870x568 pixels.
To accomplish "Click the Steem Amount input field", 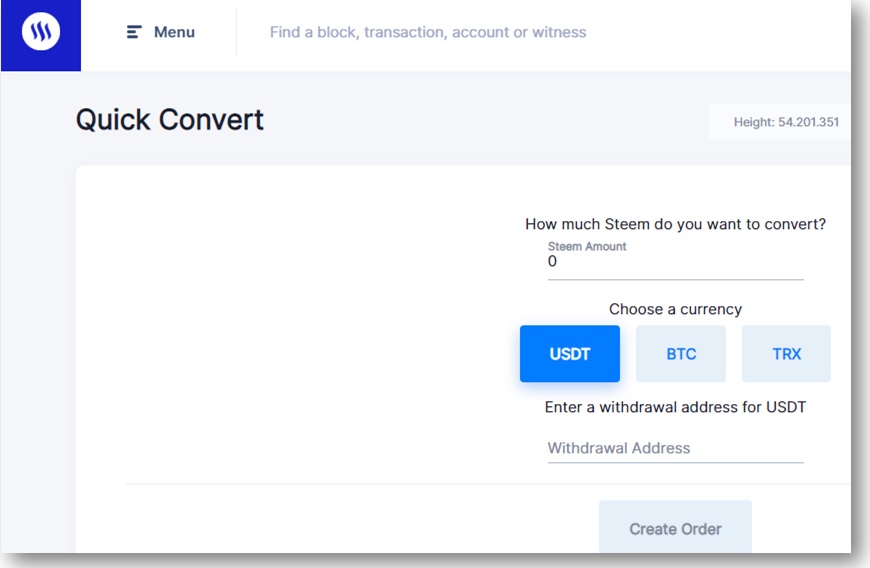I will click(x=675, y=261).
